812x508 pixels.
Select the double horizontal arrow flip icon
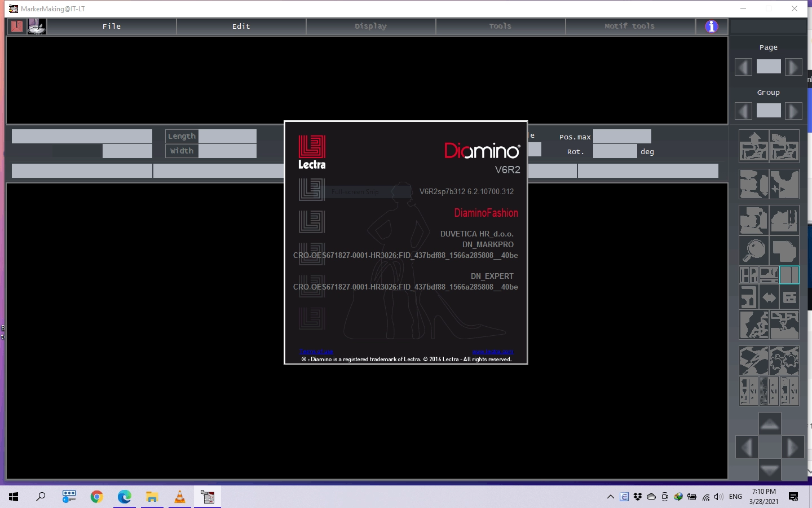click(x=769, y=297)
